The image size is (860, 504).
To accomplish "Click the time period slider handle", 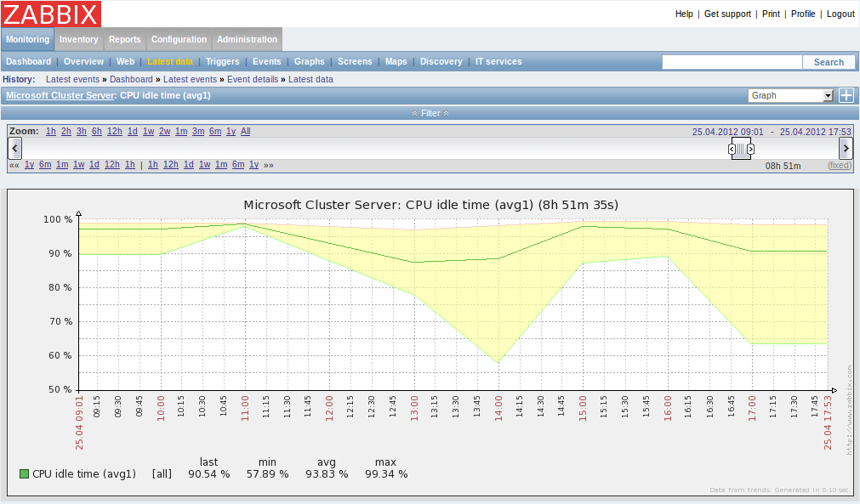I will point(741,149).
